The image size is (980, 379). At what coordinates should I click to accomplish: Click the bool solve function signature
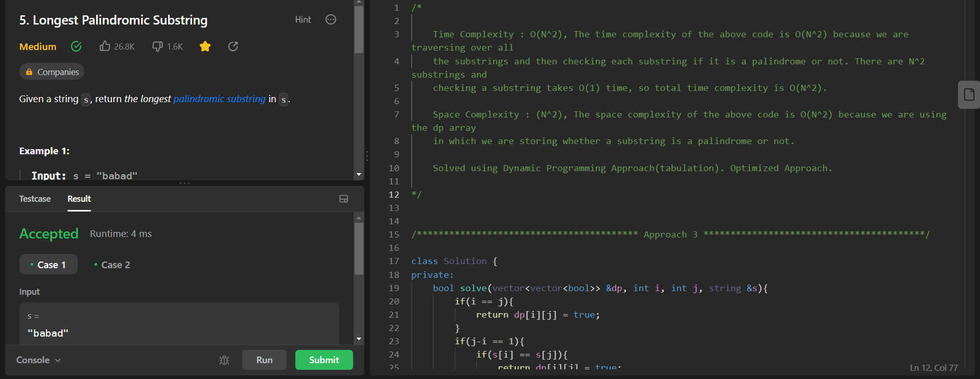pyautogui.click(x=600, y=288)
